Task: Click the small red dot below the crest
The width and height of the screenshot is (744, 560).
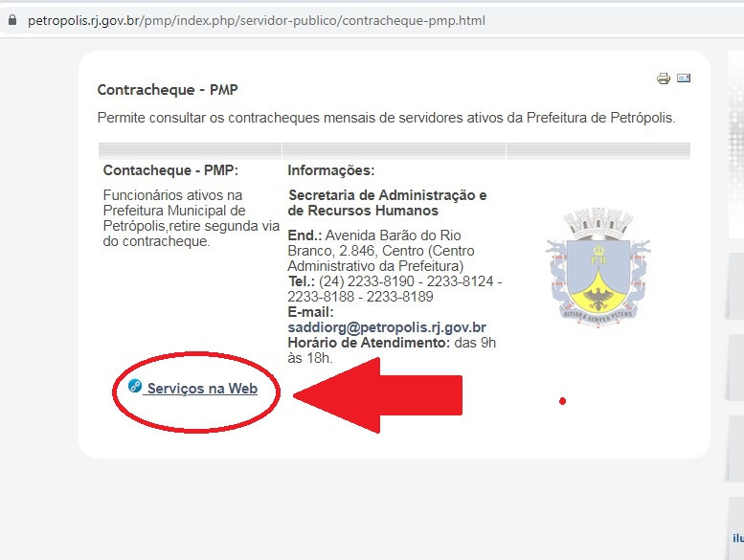Action: coord(562,401)
